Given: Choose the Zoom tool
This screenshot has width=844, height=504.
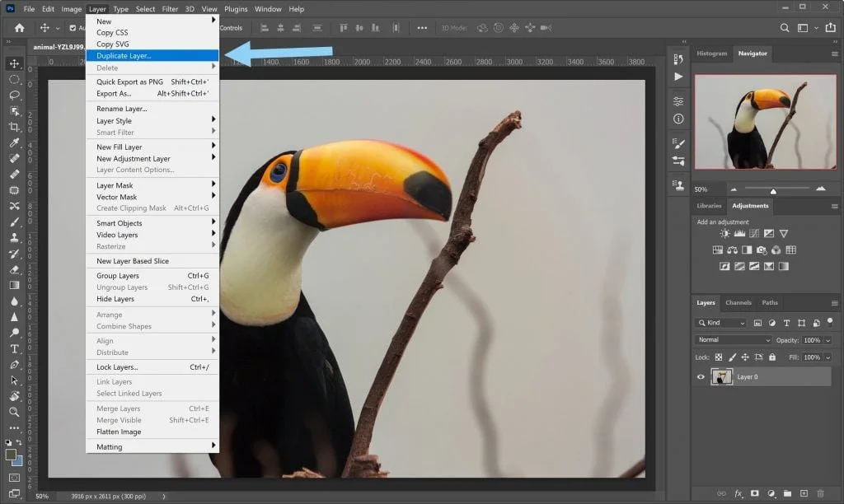Looking at the screenshot, I should point(14,412).
